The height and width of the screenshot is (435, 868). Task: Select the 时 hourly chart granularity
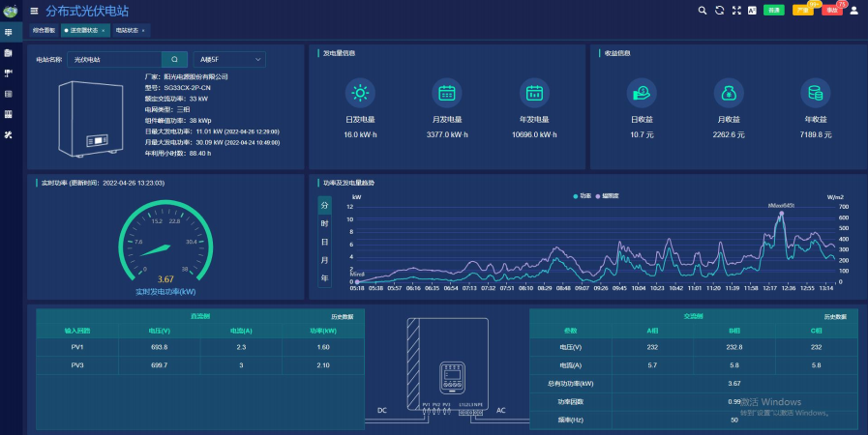pos(325,223)
